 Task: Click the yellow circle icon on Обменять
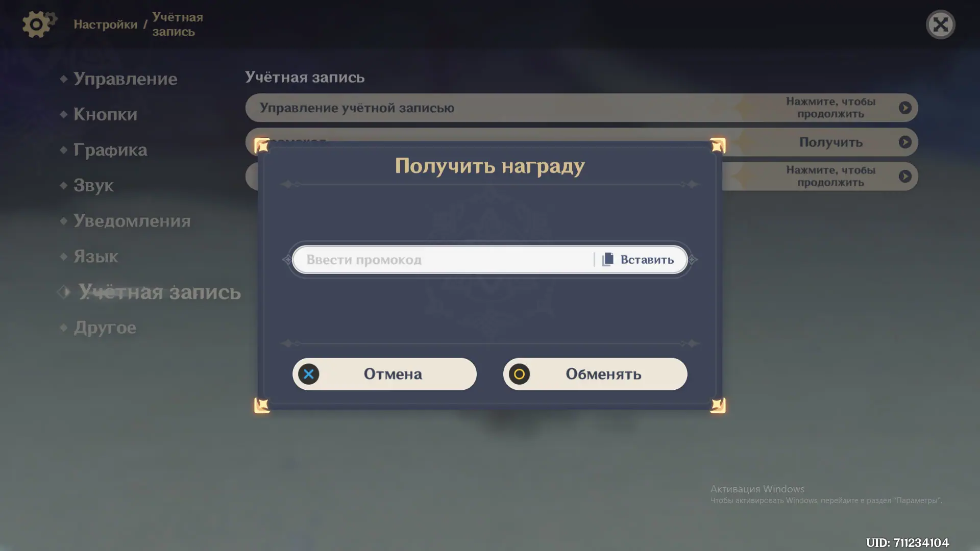coord(519,374)
